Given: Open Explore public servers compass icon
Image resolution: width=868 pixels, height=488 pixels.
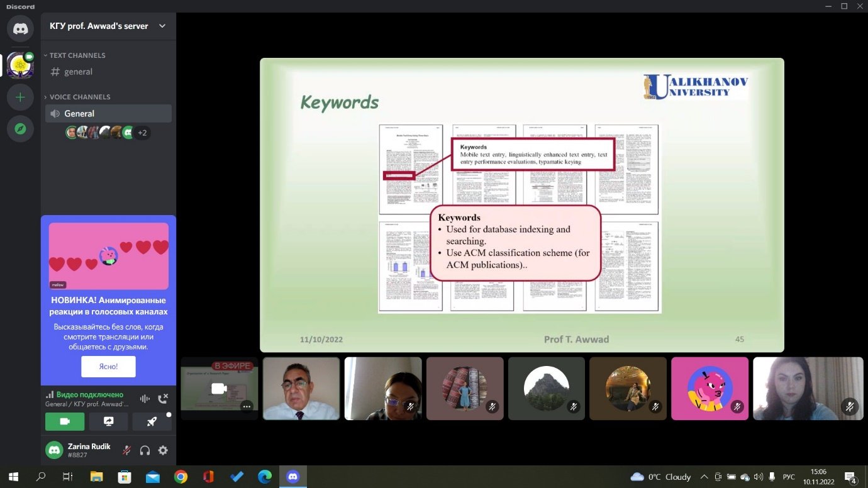Looking at the screenshot, I should click(x=20, y=129).
